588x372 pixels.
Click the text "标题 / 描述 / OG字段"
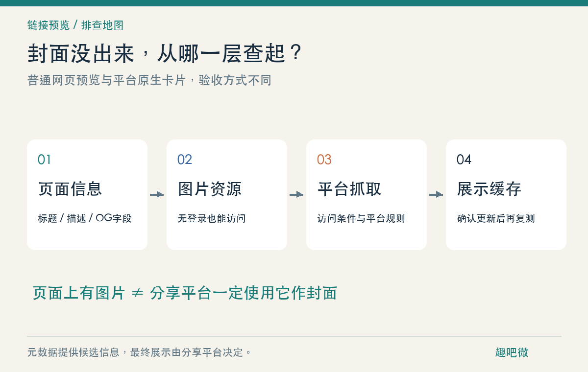click(x=85, y=218)
